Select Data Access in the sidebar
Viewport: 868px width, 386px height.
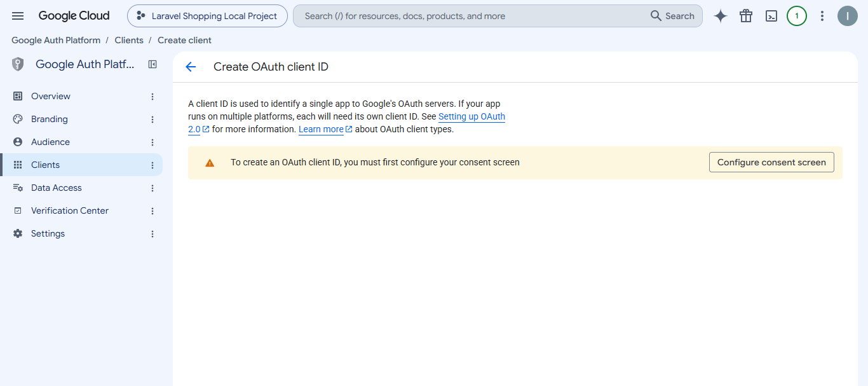click(81, 188)
